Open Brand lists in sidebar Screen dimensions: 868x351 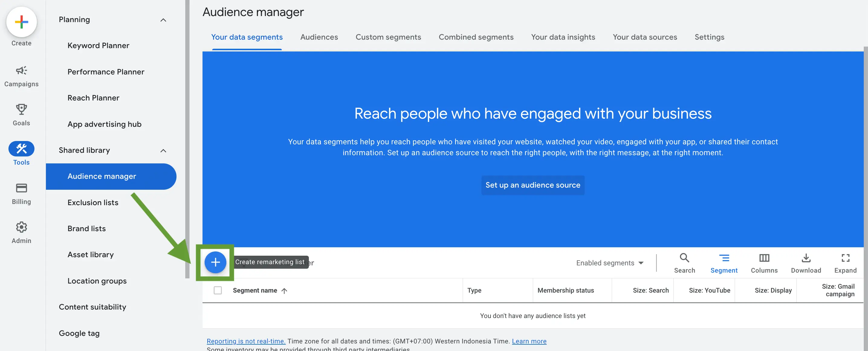pos(87,228)
